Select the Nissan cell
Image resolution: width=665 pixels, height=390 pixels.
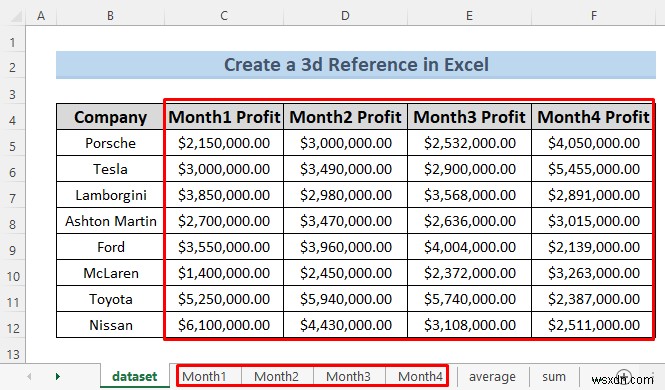[x=110, y=325]
